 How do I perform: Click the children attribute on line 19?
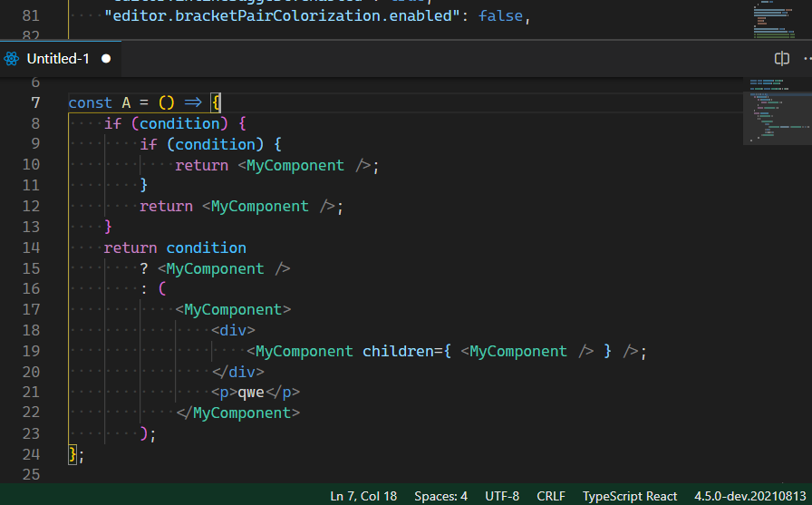(398, 351)
